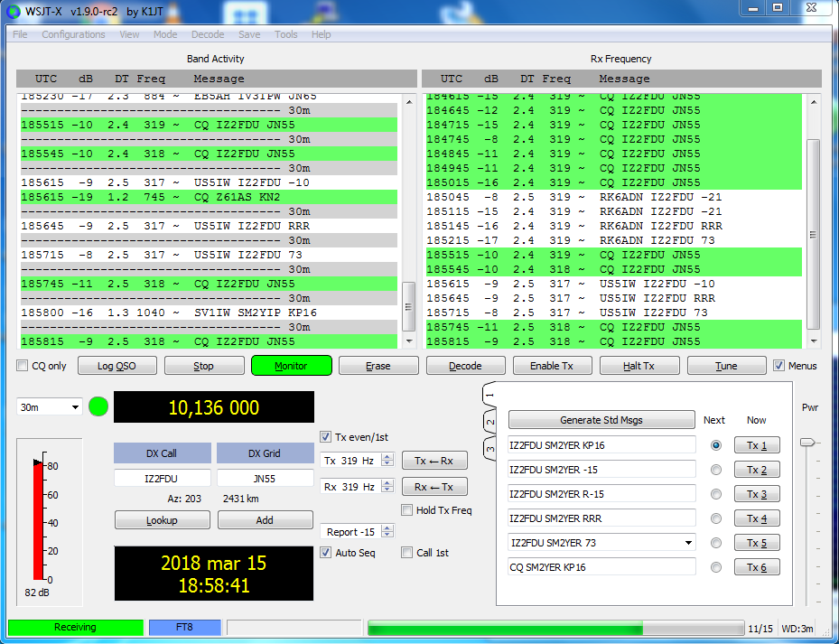The height and width of the screenshot is (644, 839).
Task: Switch to message tab 3
Action: (490, 449)
